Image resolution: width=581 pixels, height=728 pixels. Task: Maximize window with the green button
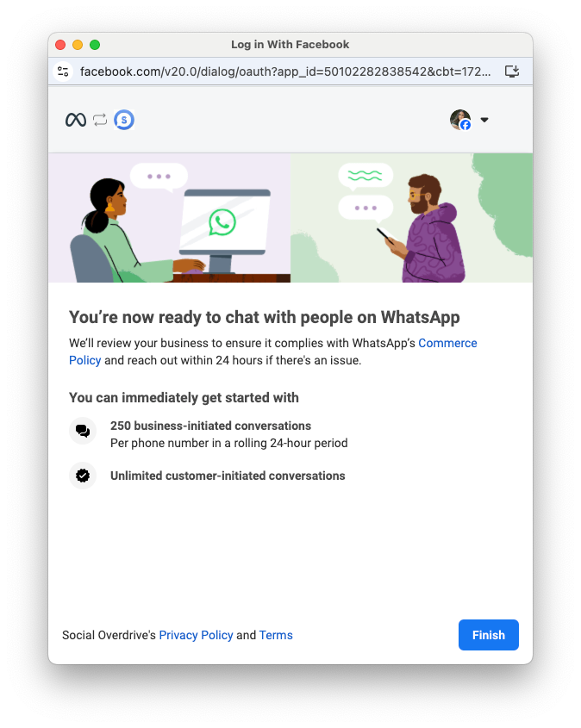[x=95, y=45]
